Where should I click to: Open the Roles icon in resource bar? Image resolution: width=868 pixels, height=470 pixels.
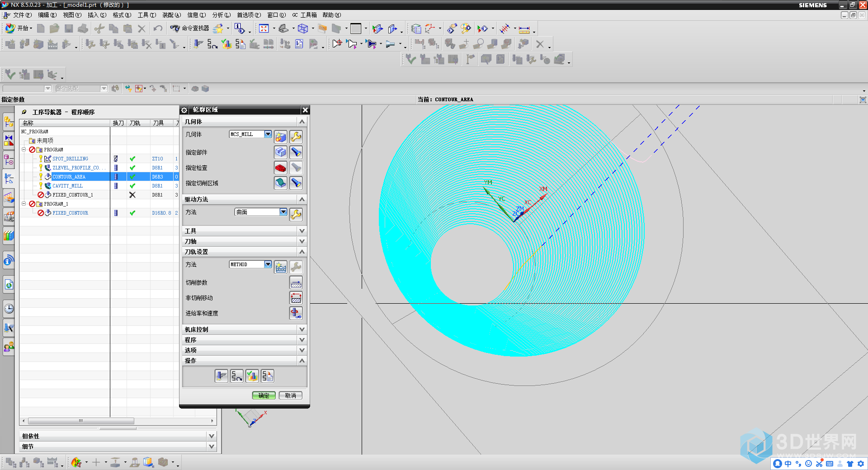tap(9, 347)
